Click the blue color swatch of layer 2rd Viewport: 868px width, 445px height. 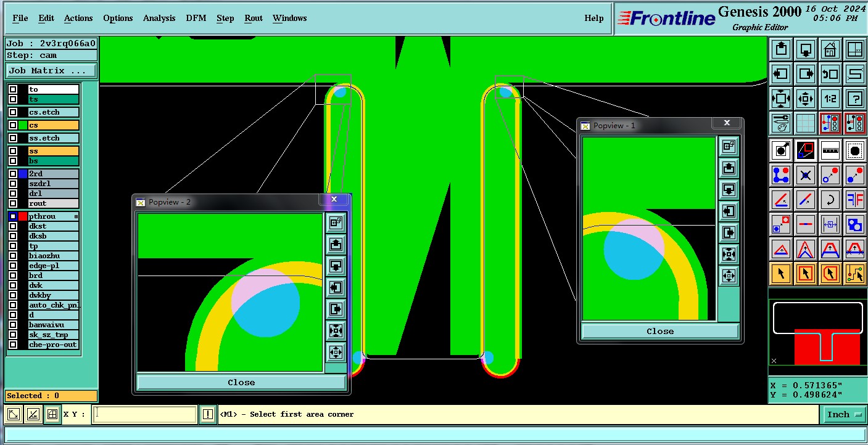(x=23, y=174)
